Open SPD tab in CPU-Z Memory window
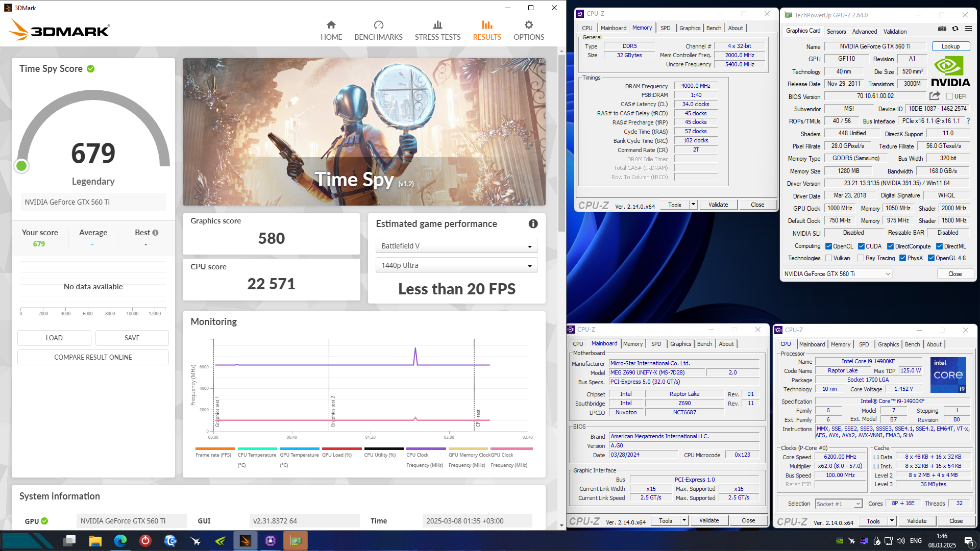 click(x=665, y=28)
